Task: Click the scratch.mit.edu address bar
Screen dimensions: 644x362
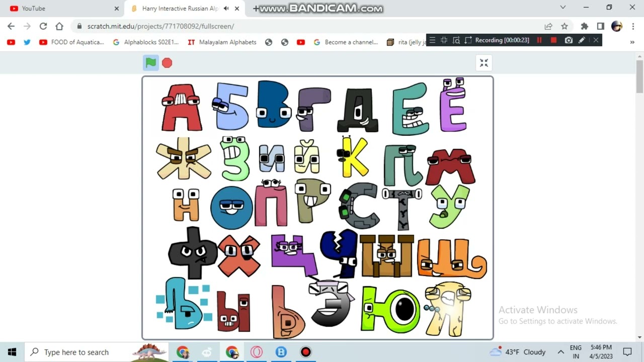Action: [x=307, y=26]
